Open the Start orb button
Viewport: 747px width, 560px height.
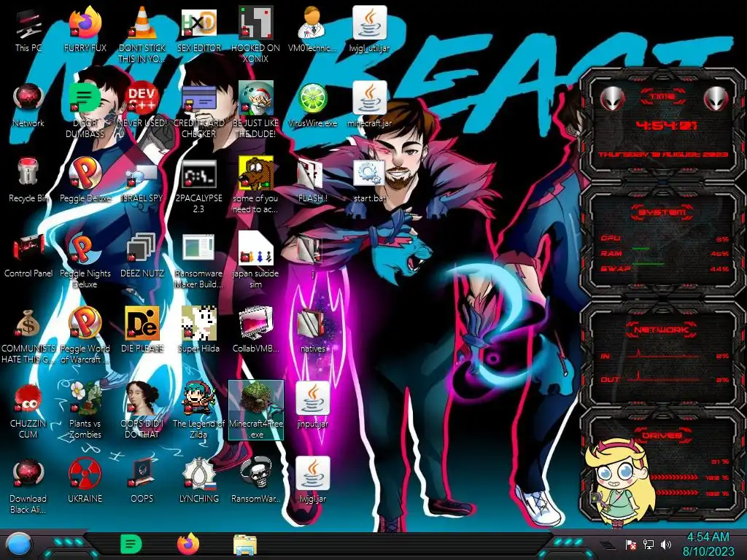coord(18,545)
